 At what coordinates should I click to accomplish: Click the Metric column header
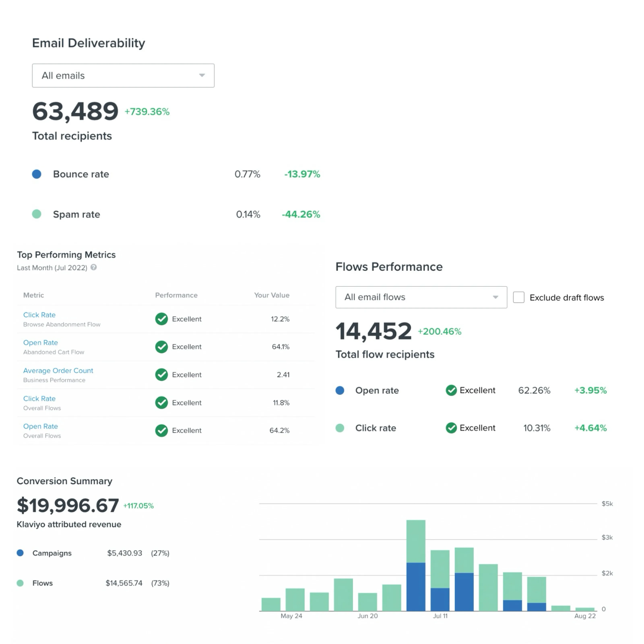click(x=34, y=295)
